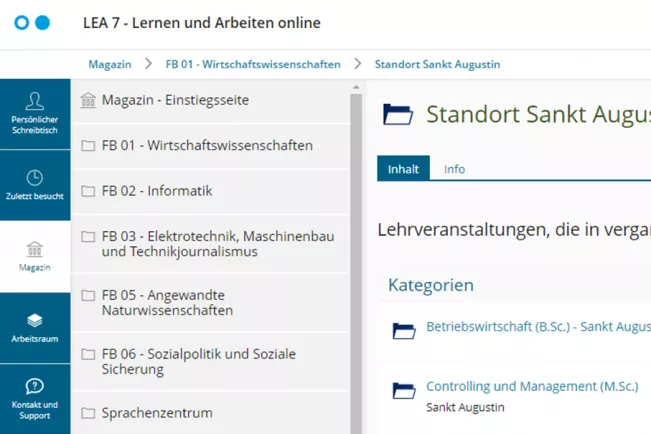Open Arbeitsraum from the sidebar
This screenshot has height=434, width=651.
(x=35, y=327)
